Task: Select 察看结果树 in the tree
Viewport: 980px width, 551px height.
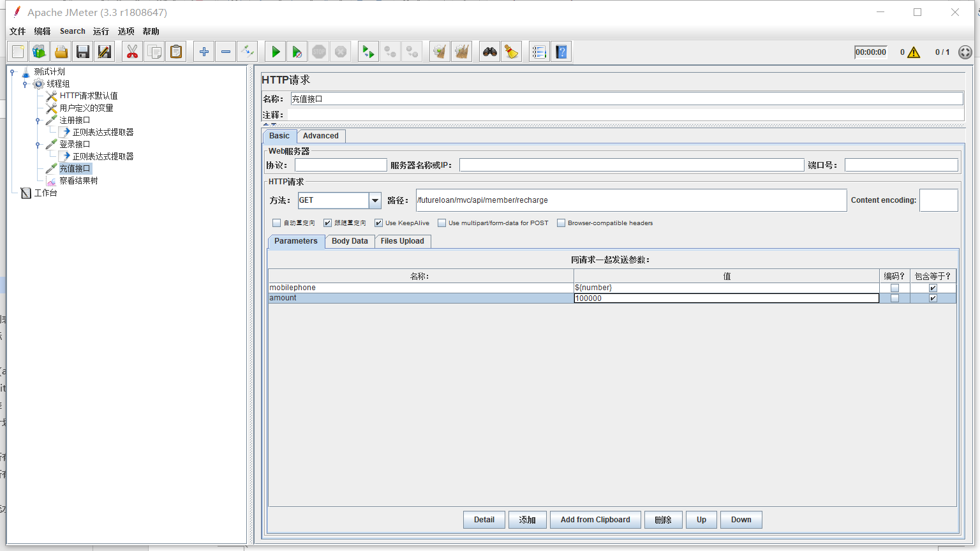Action: (78, 181)
